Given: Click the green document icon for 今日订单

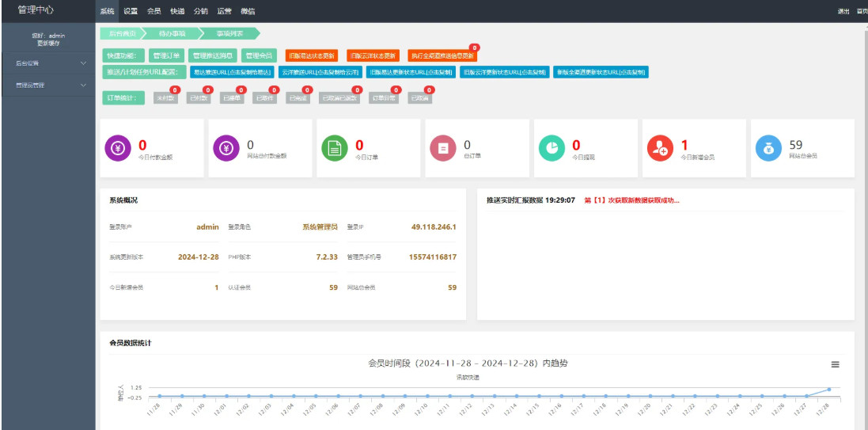Looking at the screenshot, I should 334,148.
